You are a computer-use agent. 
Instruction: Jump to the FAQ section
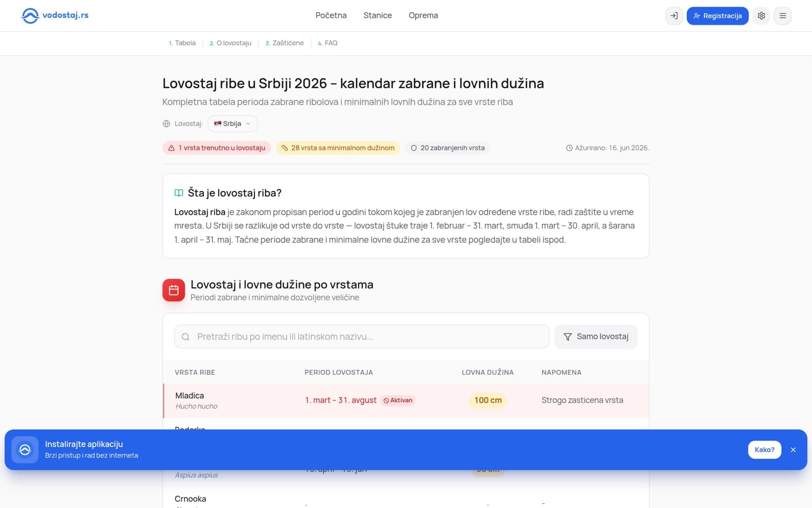point(327,43)
